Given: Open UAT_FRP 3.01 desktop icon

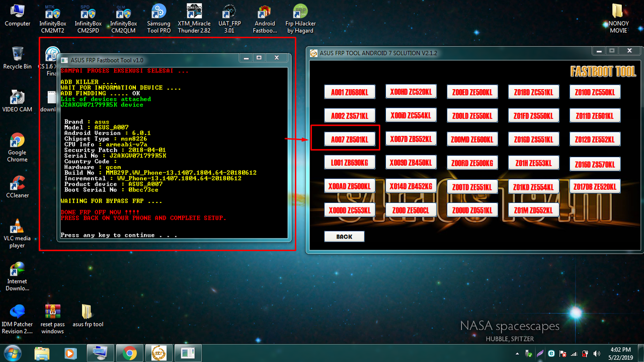Looking at the screenshot, I should 229,19.
